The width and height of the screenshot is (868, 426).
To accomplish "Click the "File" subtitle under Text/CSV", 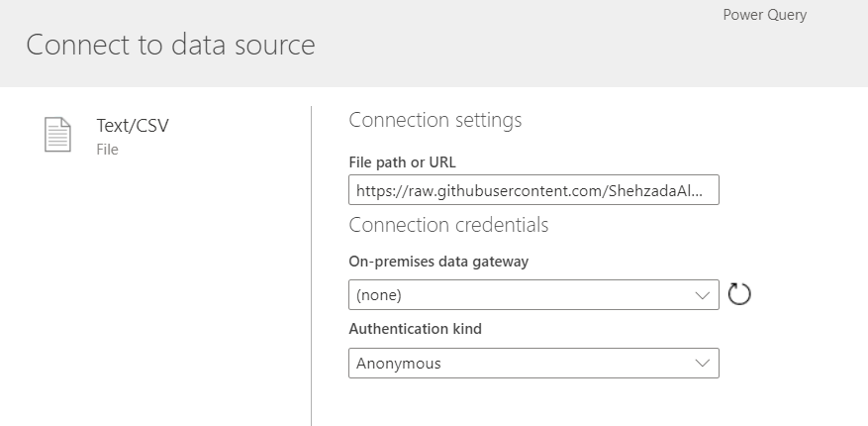I will tap(107, 150).
